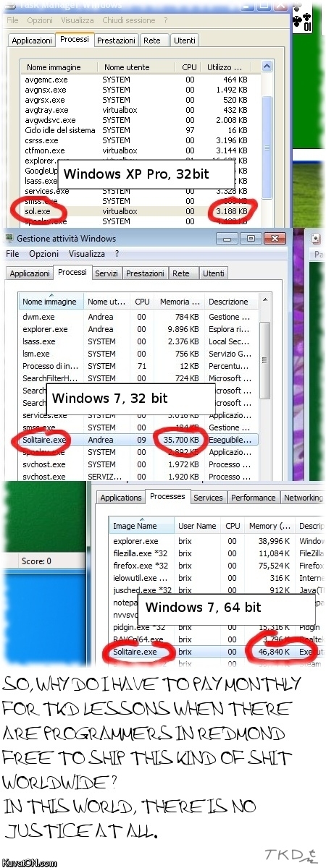
Task: Select ielowutil.exe process row
Action: pos(217,578)
